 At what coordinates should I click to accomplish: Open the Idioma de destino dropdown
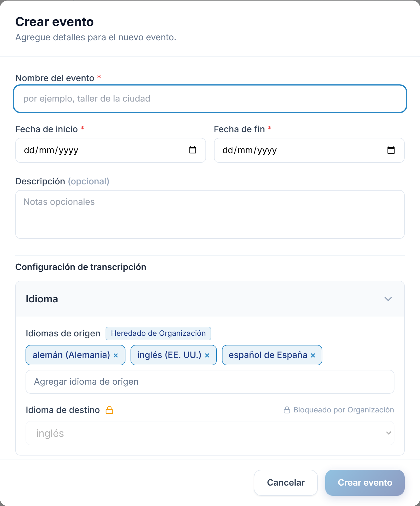[x=210, y=433]
